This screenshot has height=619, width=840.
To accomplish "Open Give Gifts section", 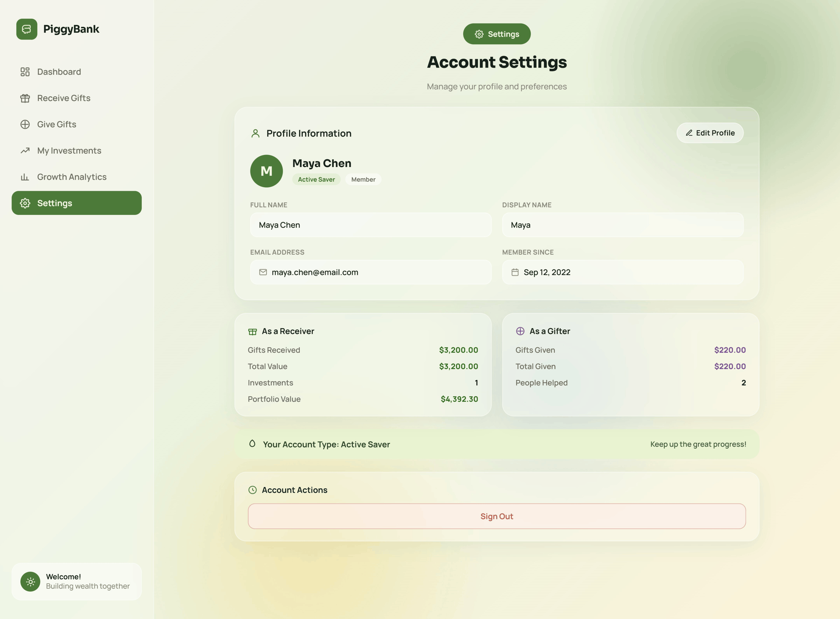I will 77,124.
